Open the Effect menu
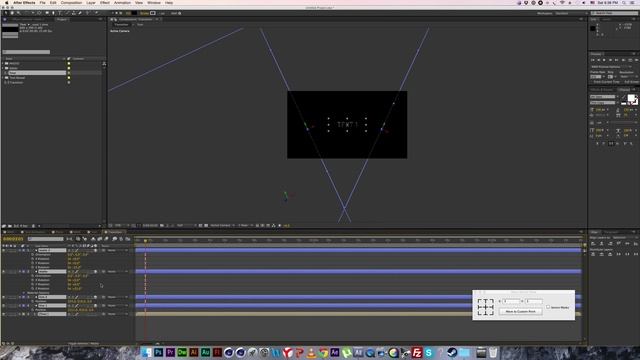 [105, 3]
